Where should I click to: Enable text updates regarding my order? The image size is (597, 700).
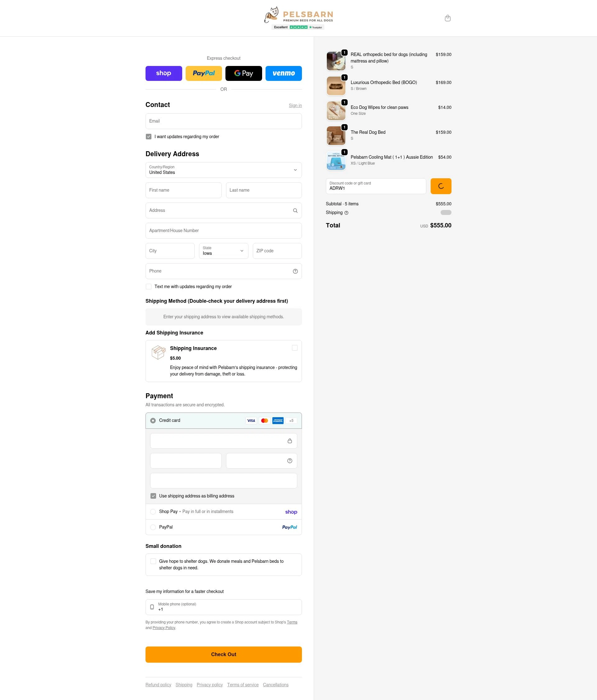[149, 287]
